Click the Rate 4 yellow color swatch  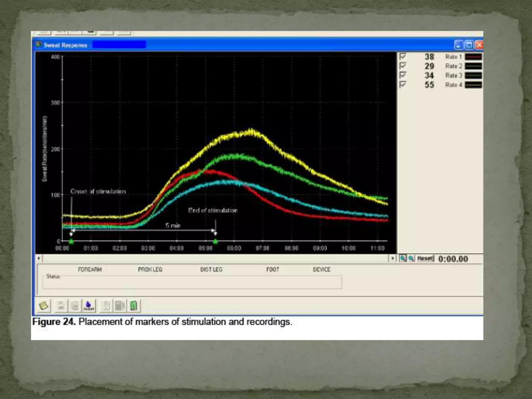473,85
